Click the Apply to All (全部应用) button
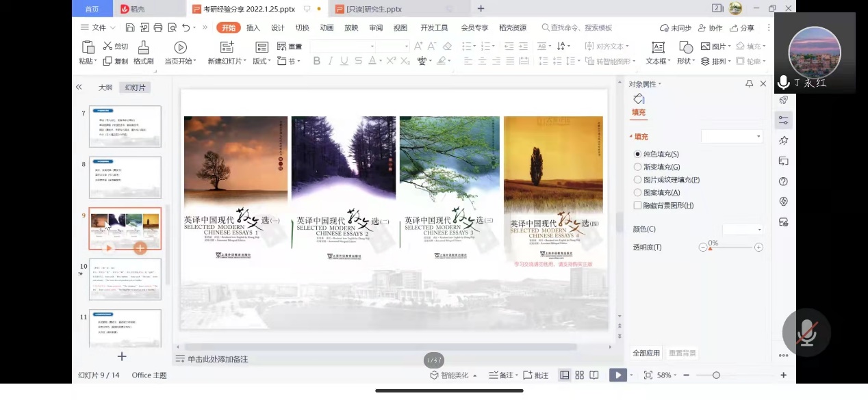Viewport: 868px width, 400px height. [x=646, y=353]
